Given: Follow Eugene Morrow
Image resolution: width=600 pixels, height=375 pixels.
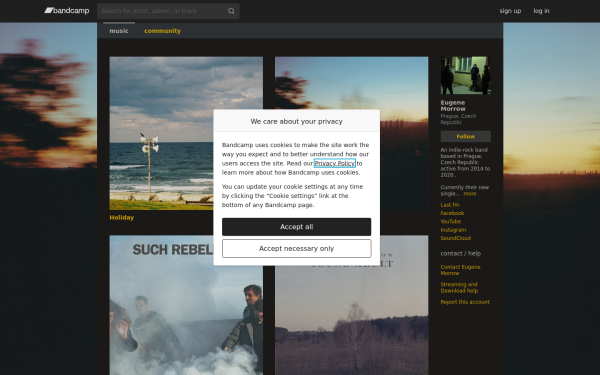Looking at the screenshot, I should [x=465, y=136].
